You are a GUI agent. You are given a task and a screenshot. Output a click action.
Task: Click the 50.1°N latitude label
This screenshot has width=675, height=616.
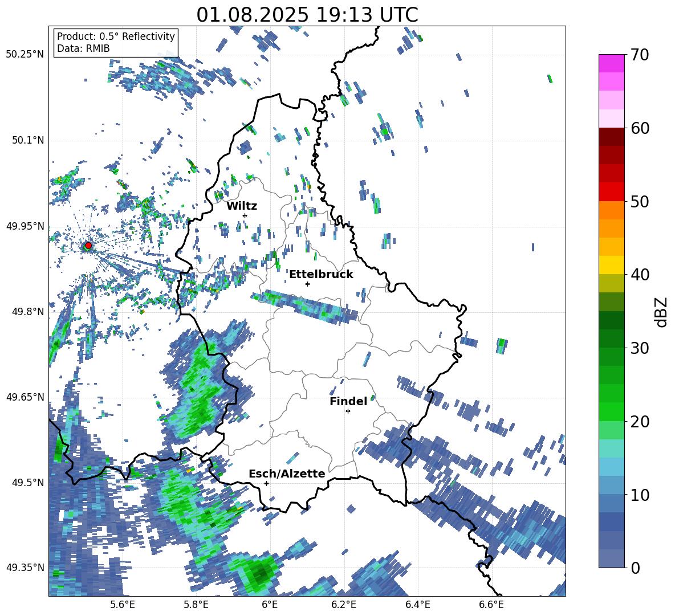(27, 140)
